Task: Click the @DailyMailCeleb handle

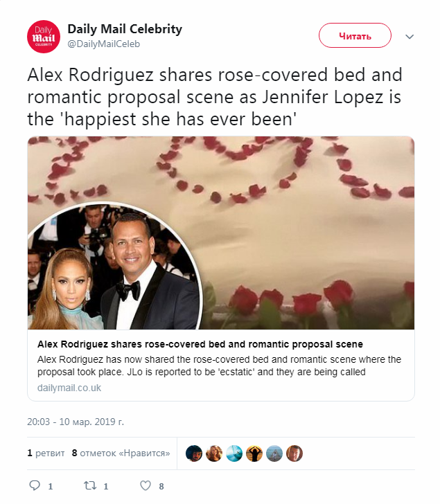Action: (x=103, y=44)
